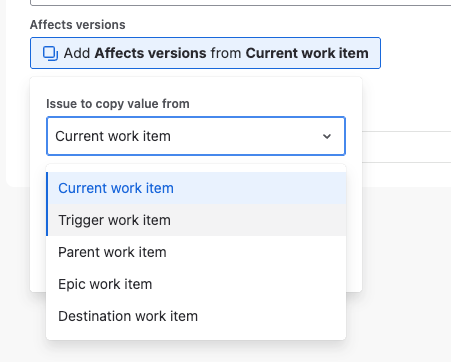Click the chevron arrow in the Current work item selector
Image resolution: width=451 pixels, height=362 pixels.
[x=327, y=136]
